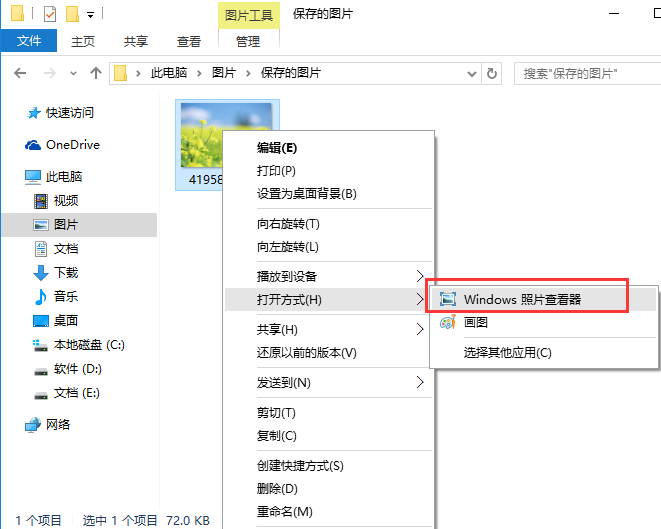This screenshot has height=529, width=661.
Task: Expand the 打开方式(H) submenu arrow
Action: point(420,299)
